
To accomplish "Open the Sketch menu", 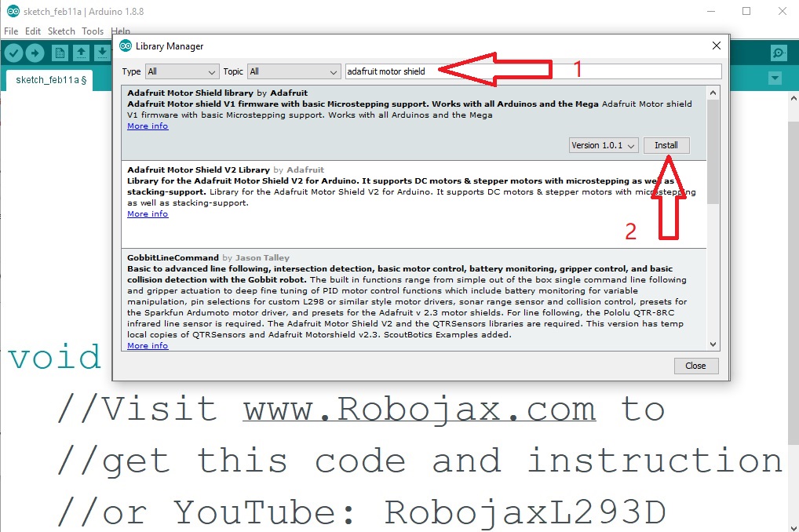I will point(61,31).
